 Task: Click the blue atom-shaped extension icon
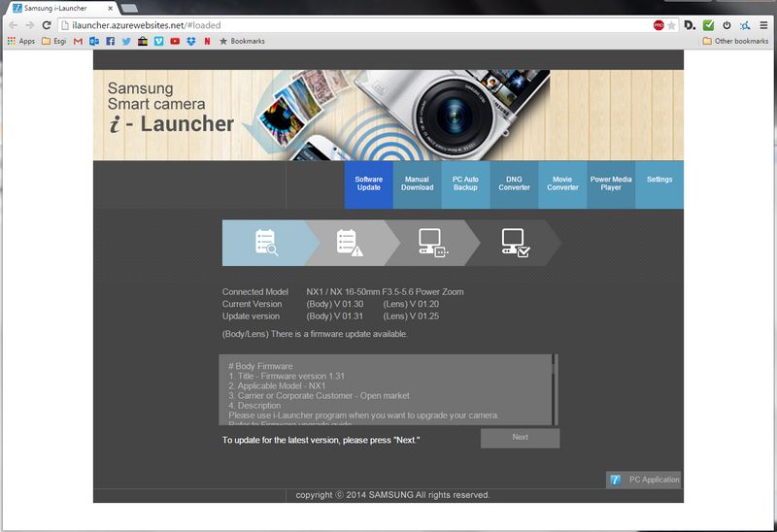pyautogui.click(x=744, y=25)
